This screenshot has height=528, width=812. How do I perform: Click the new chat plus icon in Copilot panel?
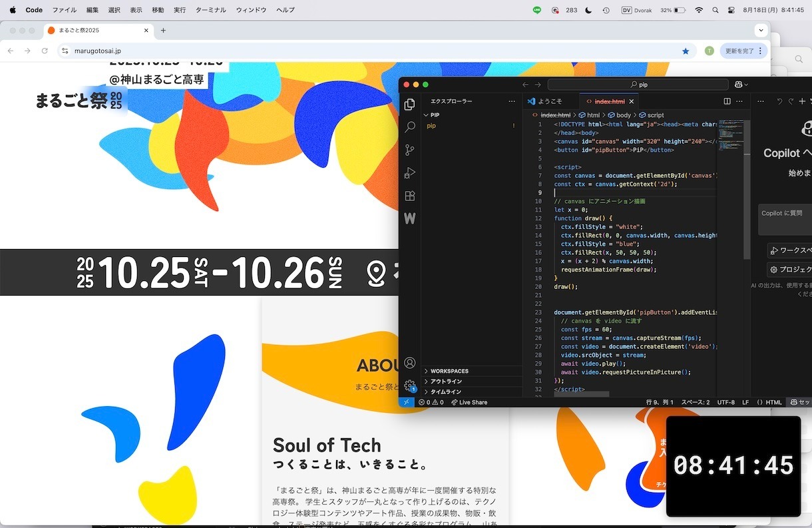803,101
